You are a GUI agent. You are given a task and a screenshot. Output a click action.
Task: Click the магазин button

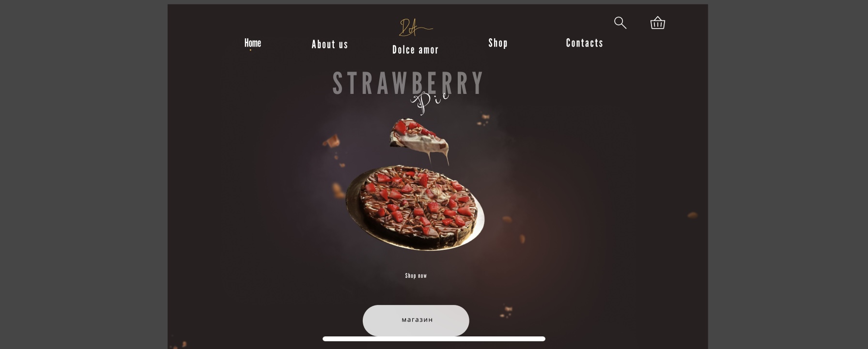pyautogui.click(x=416, y=320)
